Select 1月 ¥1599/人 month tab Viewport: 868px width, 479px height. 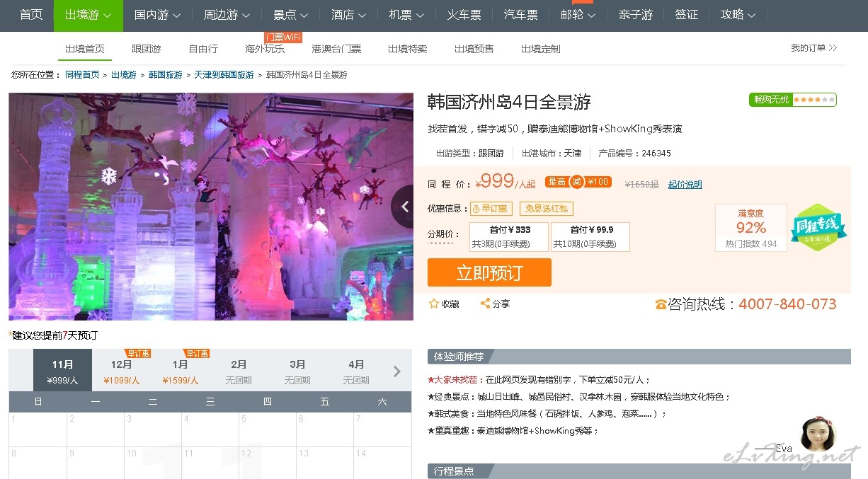pyautogui.click(x=180, y=370)
